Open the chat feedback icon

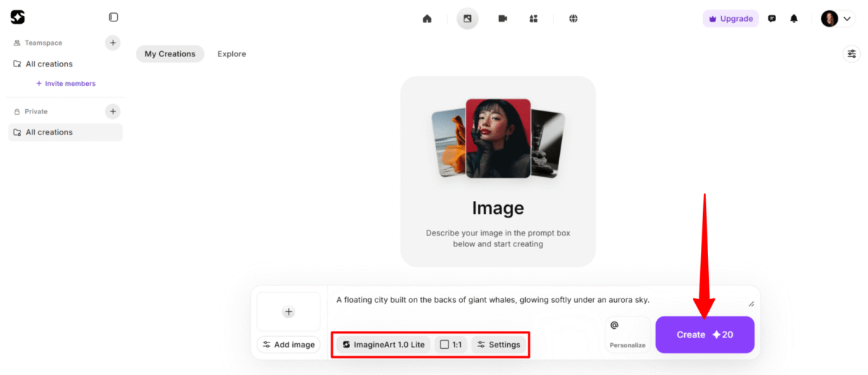(x=772, y=19)
